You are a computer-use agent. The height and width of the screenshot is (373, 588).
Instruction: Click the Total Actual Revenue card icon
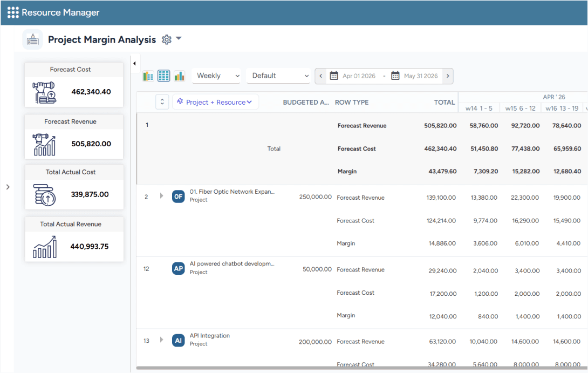pyautogui.click(x=45, y=247)
